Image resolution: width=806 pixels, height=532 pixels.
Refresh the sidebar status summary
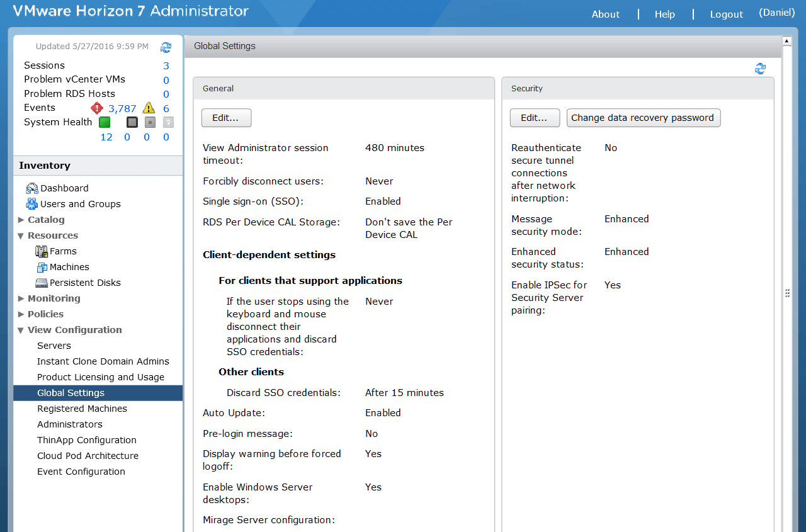point(166,47)
